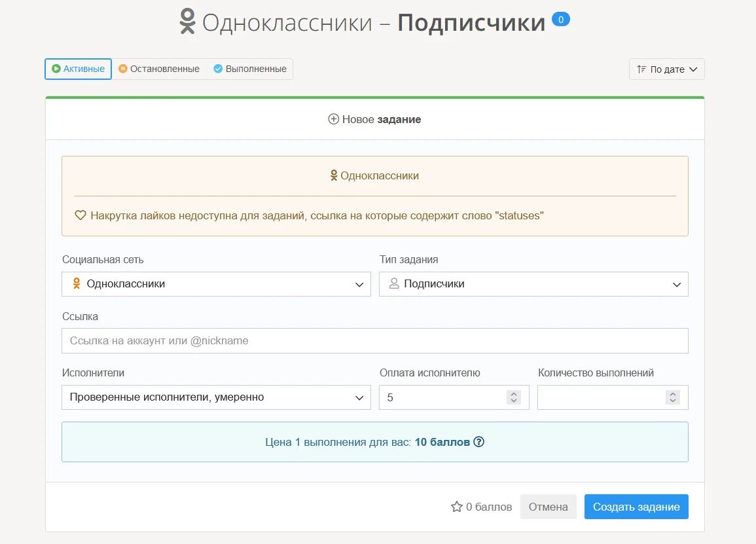Click the statuses warning notice text

(317, 215)
